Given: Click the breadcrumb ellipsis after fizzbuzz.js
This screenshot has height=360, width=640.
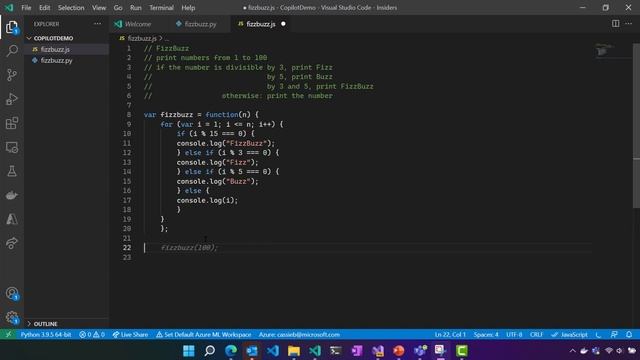Looking at the screenshot, I should click(167, 38).
